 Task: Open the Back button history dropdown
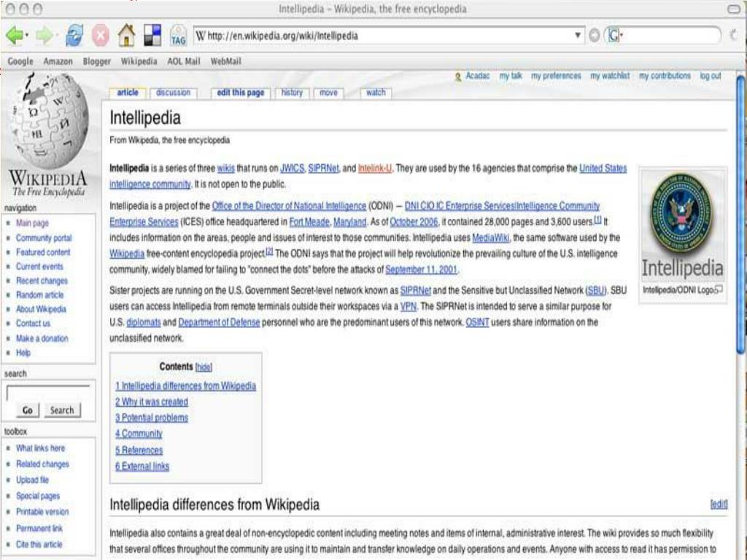(x=27, y=35)
